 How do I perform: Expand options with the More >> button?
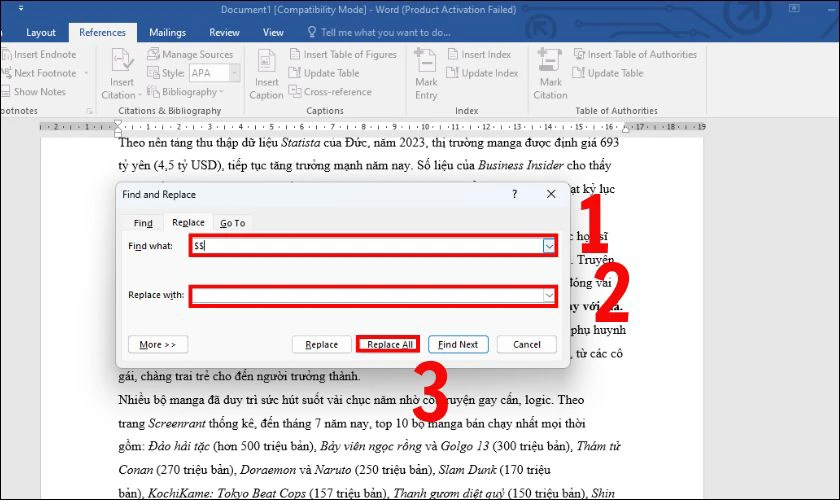[x=158, y=345]
